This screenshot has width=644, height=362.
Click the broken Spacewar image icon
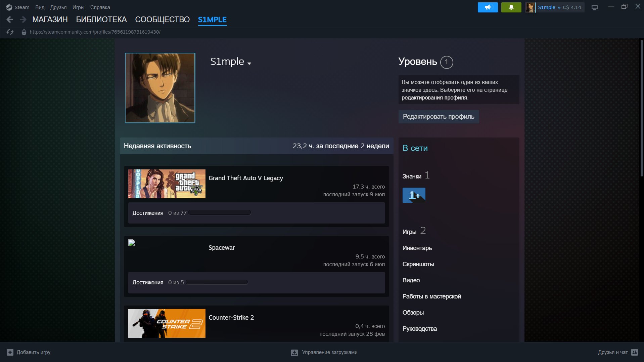[x=132, y=243]
